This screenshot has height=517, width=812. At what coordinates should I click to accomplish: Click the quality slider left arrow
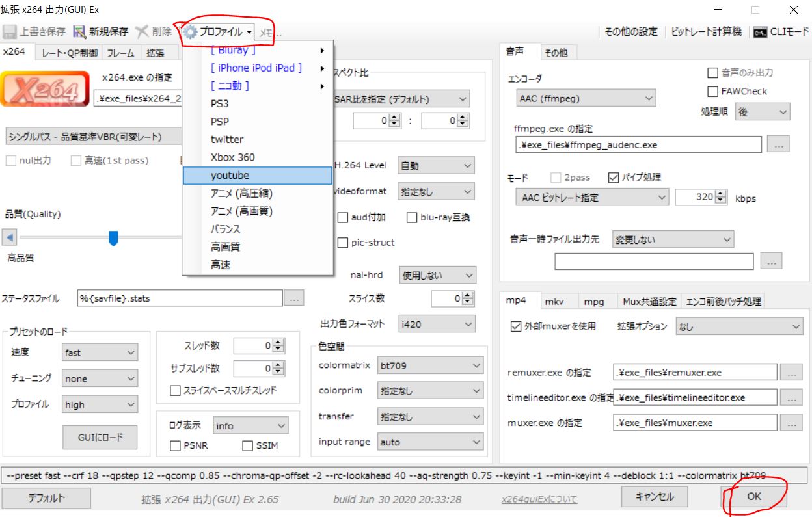coord(10,237)
